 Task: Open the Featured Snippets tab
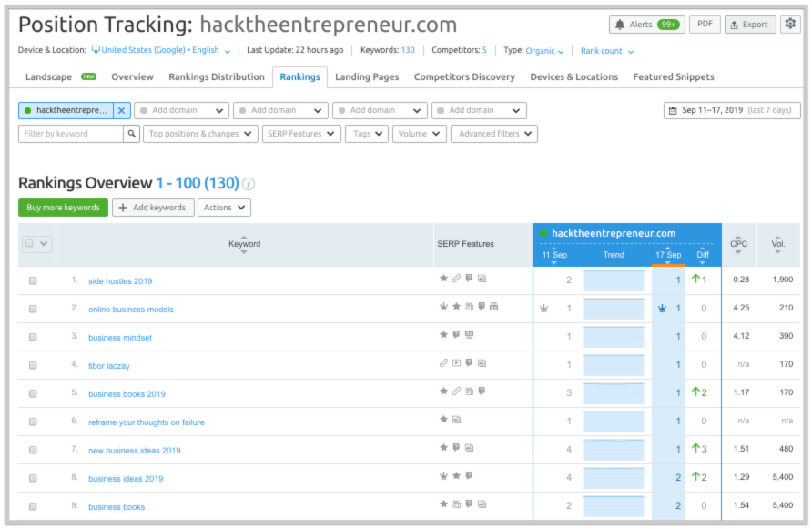point(674,76)
